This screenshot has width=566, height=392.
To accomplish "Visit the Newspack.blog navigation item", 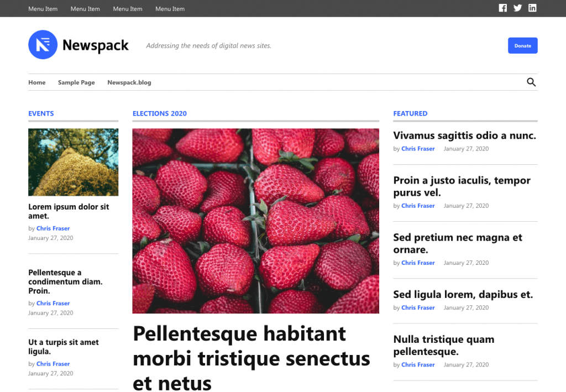I will point(129,82).
